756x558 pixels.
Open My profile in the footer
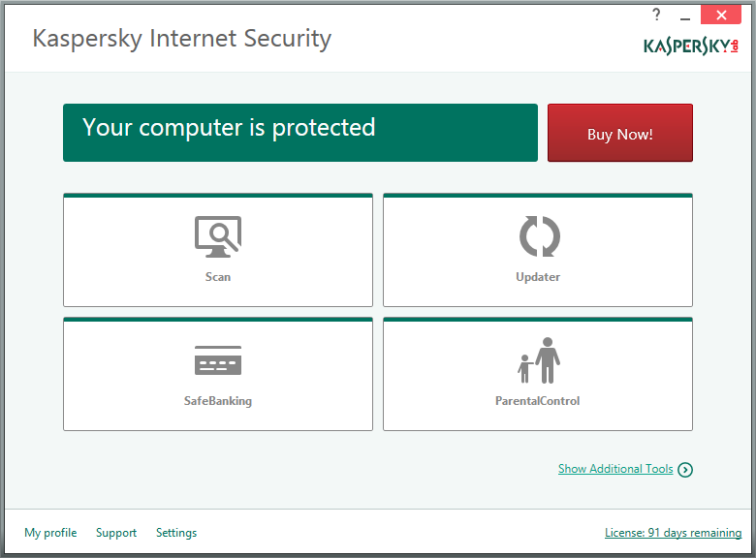pos(50,533)
